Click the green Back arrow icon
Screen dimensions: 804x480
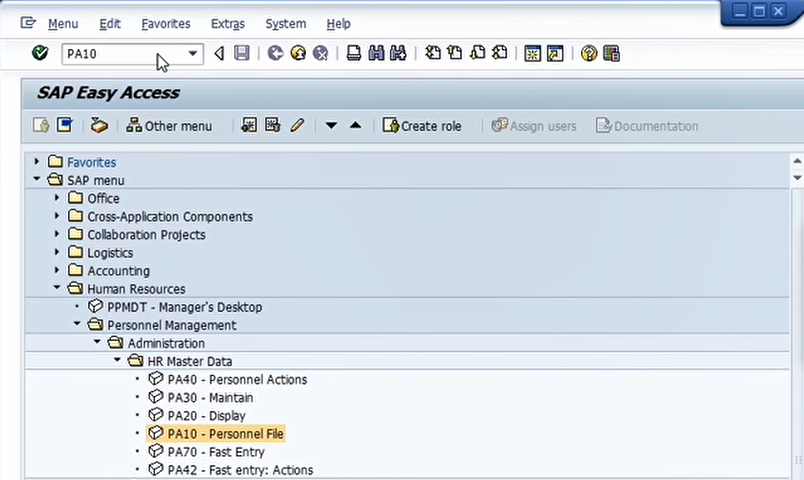275,53
